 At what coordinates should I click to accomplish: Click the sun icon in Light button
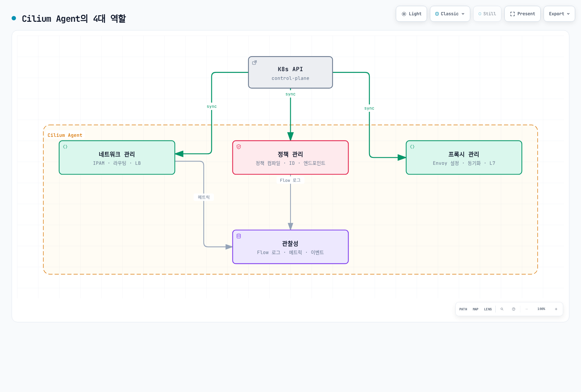click(404, 14)
